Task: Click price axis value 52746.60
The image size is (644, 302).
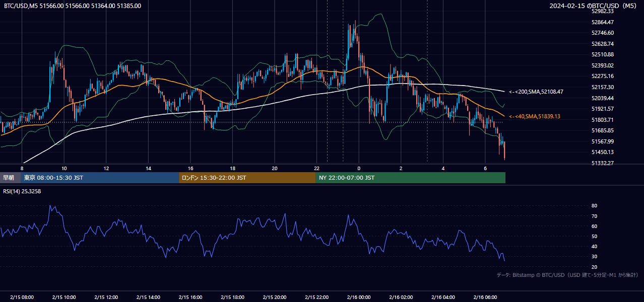Action: [x=603, y=33]
